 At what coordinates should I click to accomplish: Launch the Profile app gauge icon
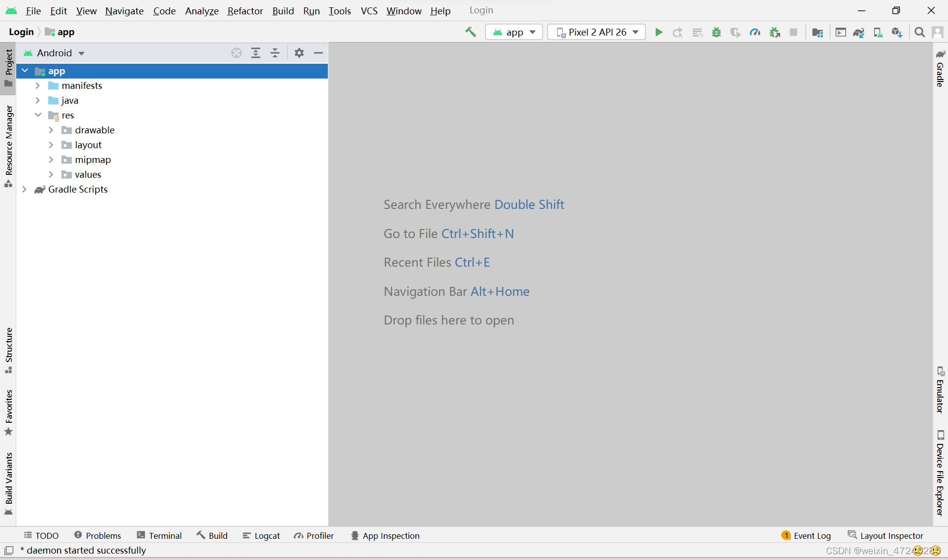[755, 32]
